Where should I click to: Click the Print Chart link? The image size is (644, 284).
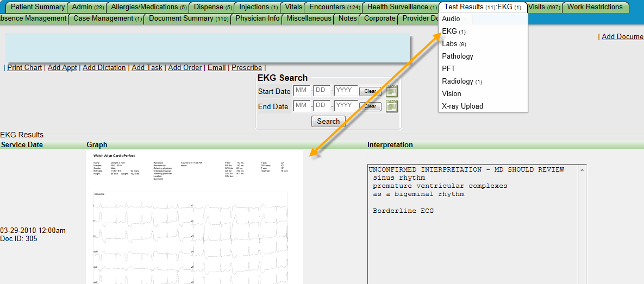(x=24, y=68)
